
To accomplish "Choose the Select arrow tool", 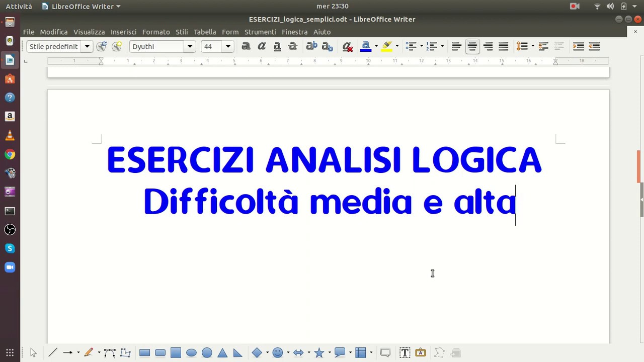I will [33, 352].
